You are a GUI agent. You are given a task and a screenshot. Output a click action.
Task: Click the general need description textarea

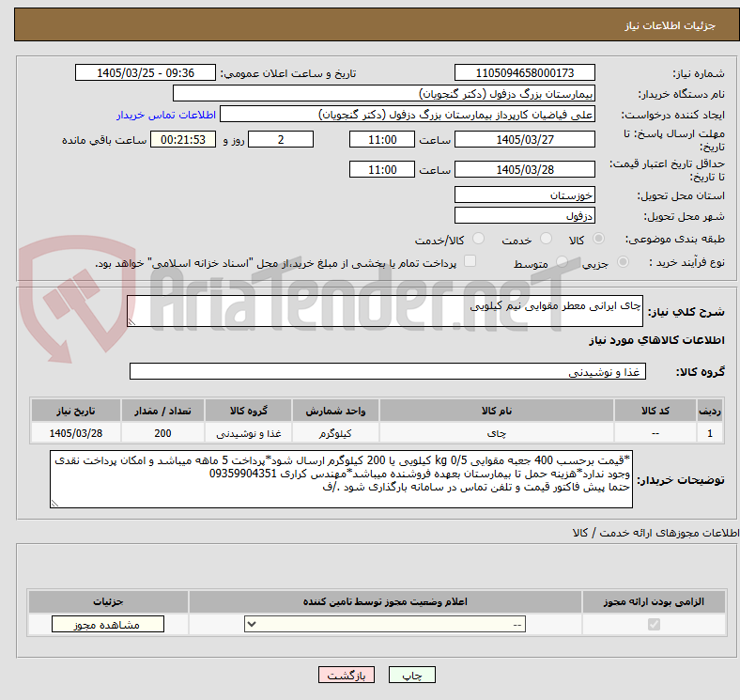tap(385, 311)
